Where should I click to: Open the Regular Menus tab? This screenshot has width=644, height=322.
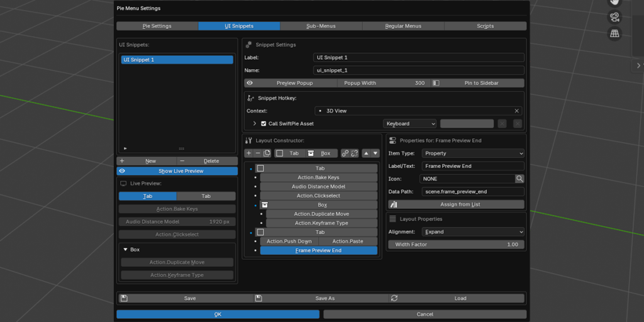(x=403, y=26)
